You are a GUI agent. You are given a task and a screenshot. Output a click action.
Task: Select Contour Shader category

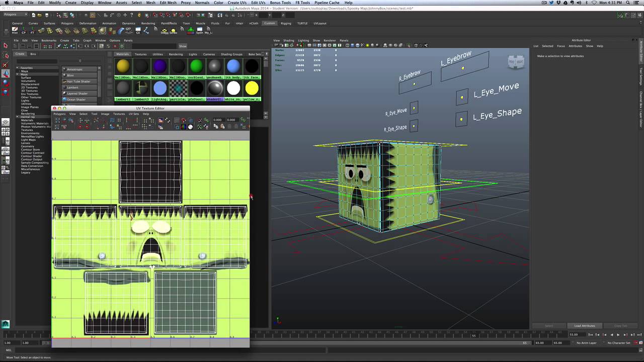31,156
